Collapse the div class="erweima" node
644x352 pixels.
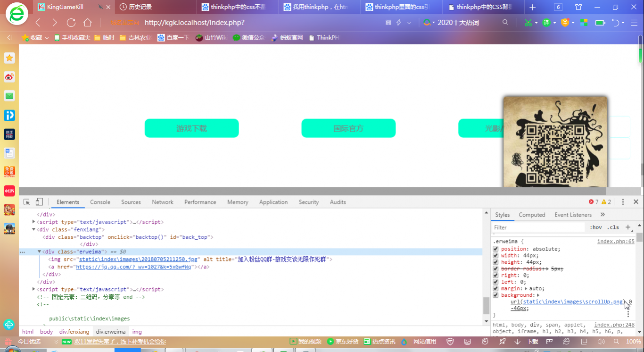coord(39,252)
